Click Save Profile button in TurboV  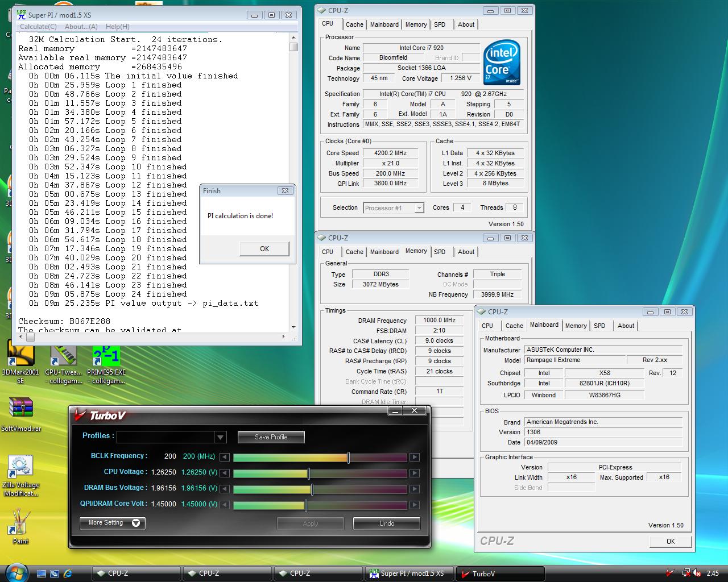(271, 437)
